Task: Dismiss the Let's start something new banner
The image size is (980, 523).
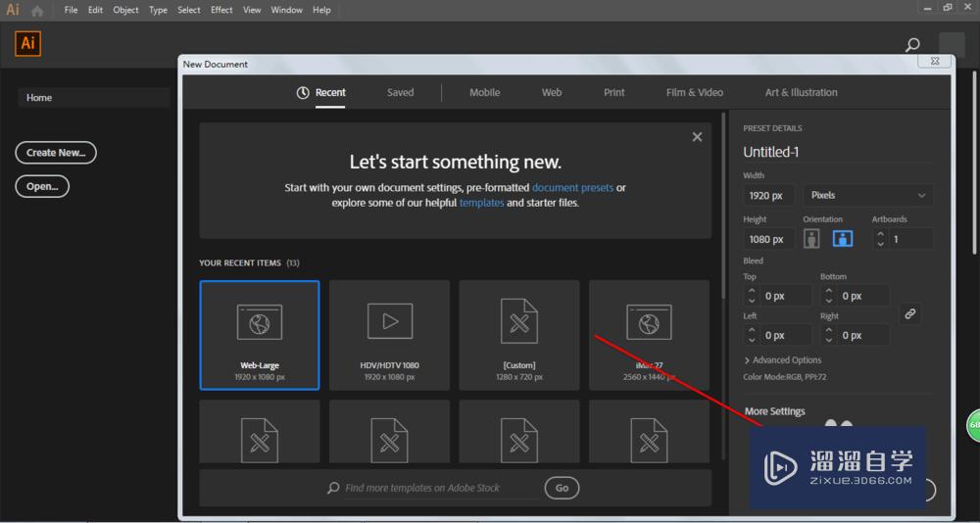Action: [x=697, y=137]
